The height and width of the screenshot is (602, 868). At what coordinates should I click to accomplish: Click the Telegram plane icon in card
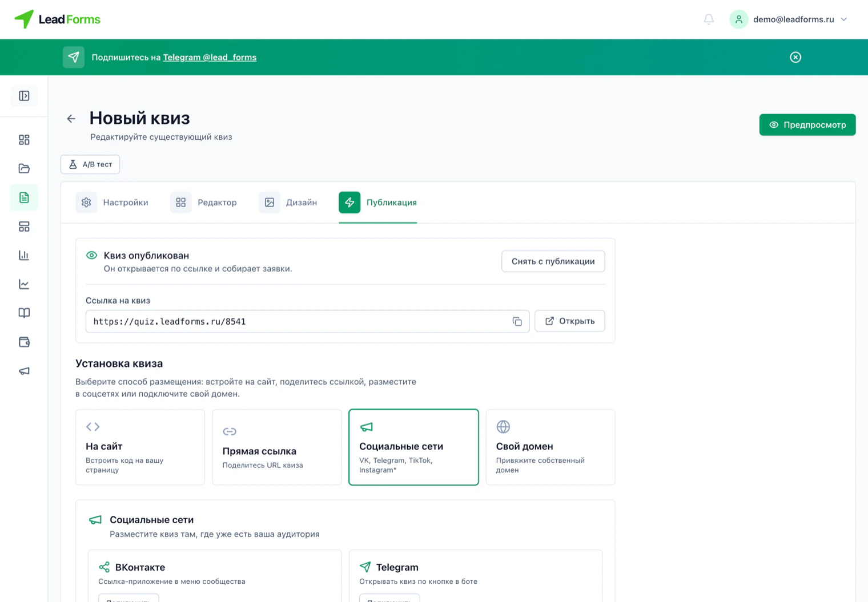click(x=365, y=567)
